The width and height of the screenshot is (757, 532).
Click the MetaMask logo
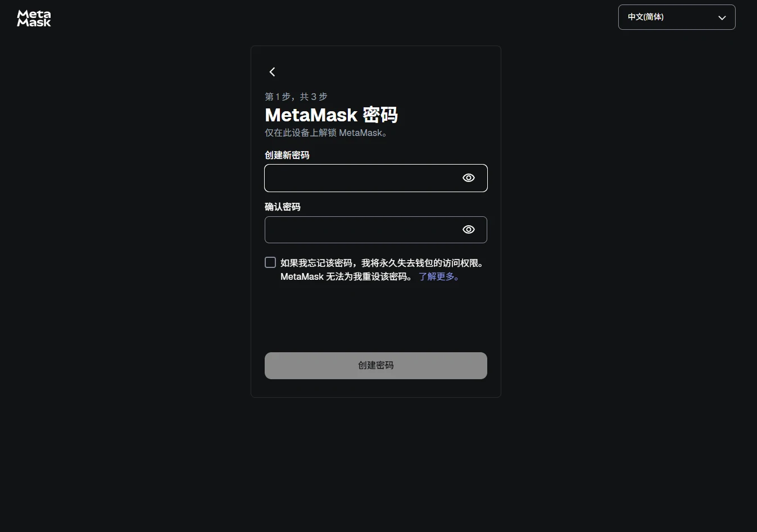tap(34, 19)
